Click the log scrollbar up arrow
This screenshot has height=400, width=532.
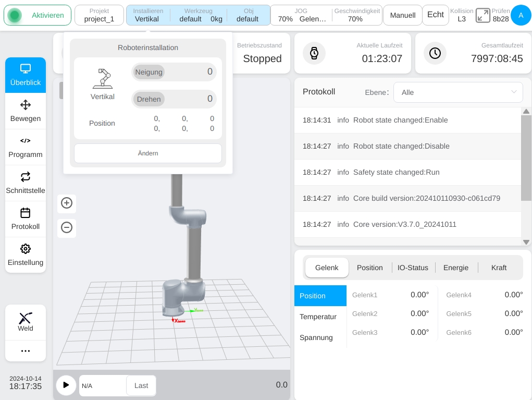[526, 112]
